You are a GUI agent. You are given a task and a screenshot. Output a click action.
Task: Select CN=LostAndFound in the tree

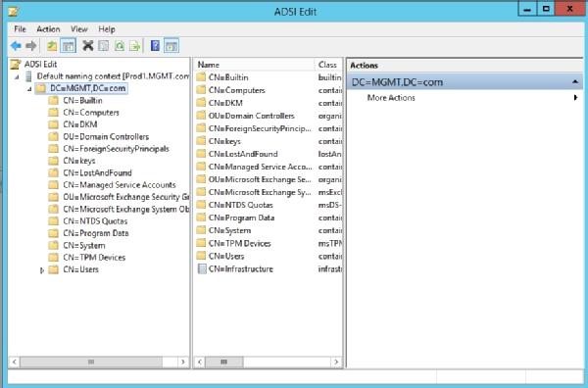tap(97, 172)
